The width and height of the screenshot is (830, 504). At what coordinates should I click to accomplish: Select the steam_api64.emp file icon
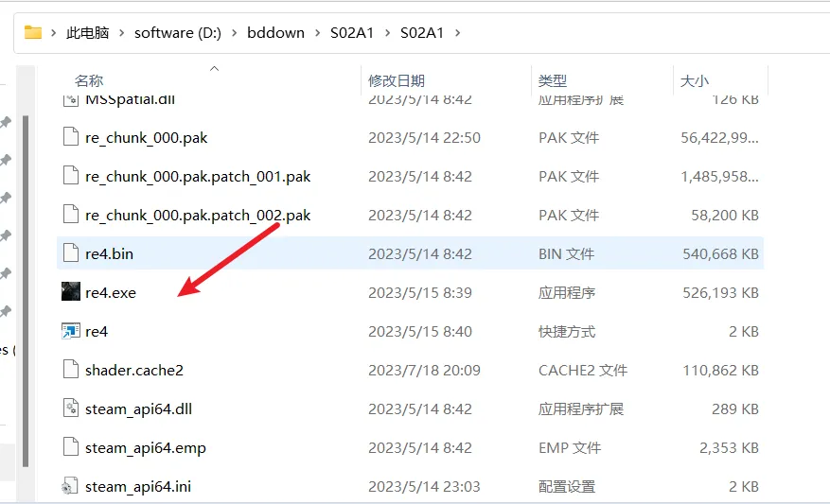pos(70,447)
